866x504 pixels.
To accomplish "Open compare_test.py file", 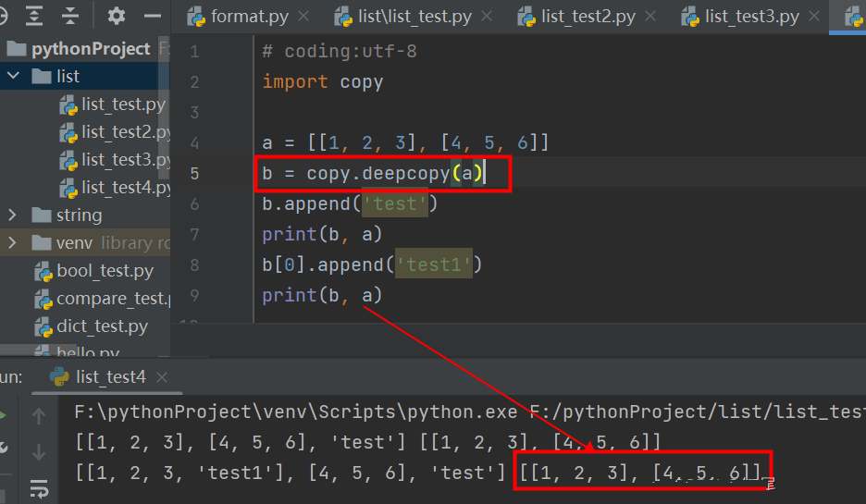I will coord(113,299).
